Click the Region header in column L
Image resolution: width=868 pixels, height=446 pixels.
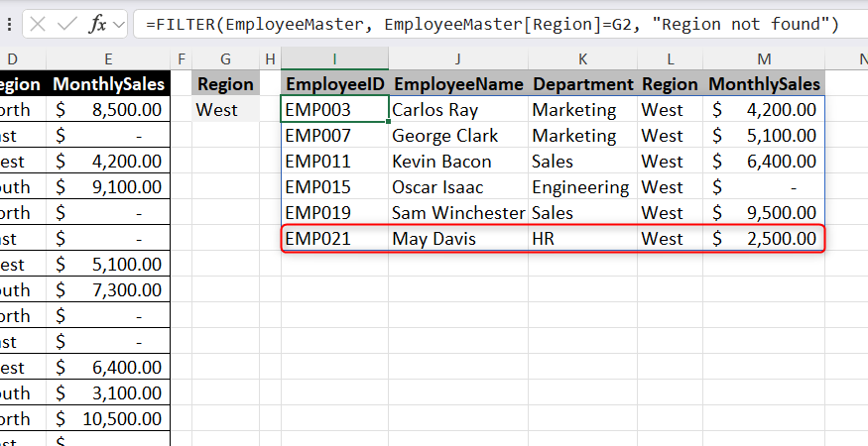tap(670, 84)
